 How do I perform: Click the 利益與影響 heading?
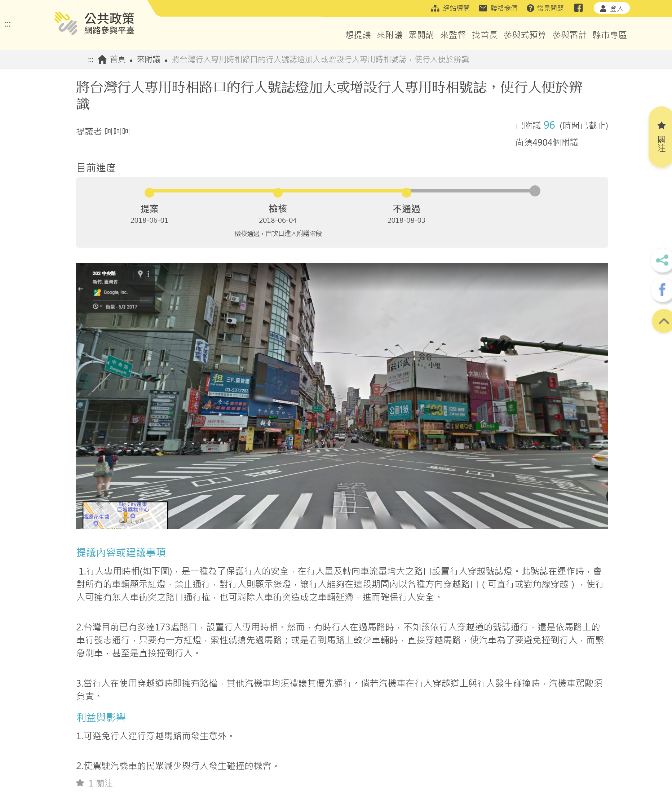[x=101, y=717]
